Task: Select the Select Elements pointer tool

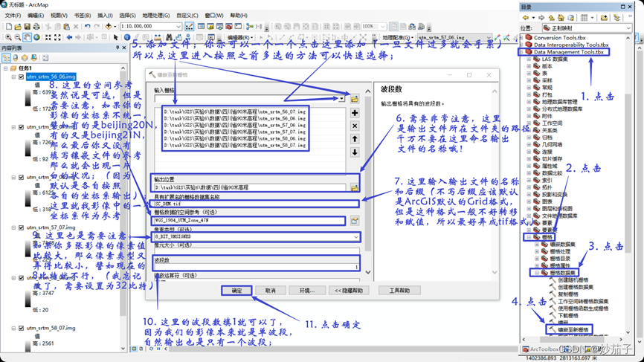Action: point(116,37)
